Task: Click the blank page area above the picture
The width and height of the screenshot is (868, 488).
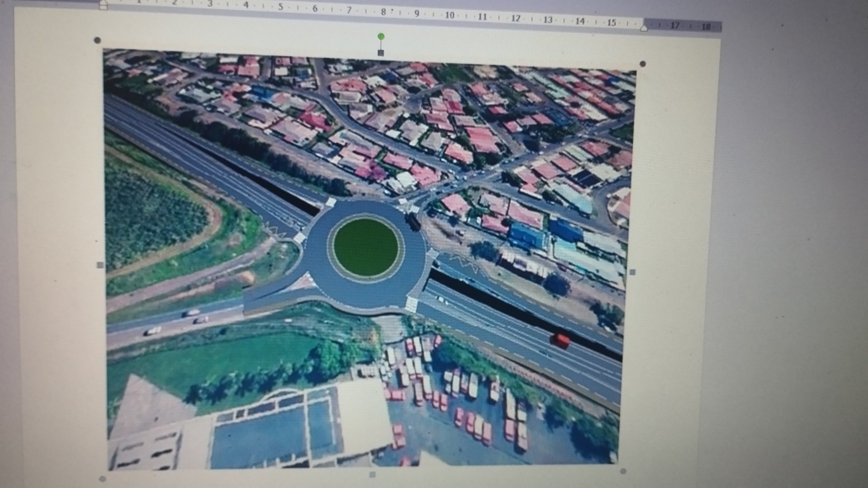Action: 271,32
